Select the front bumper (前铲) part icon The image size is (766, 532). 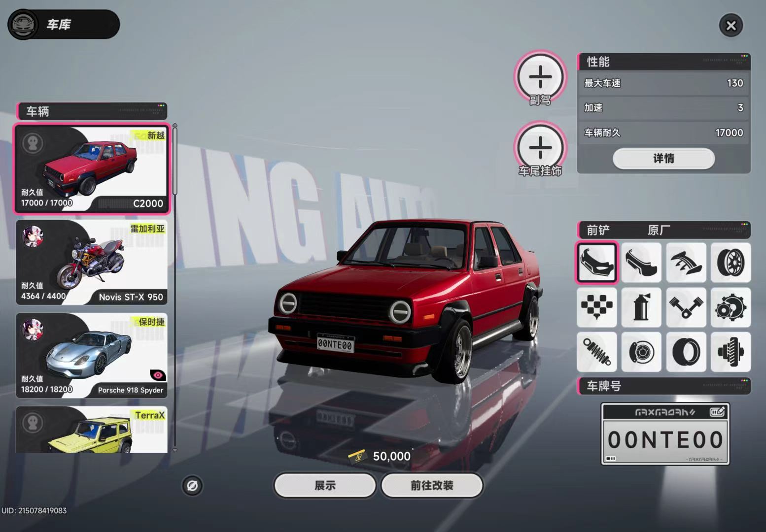(x=596, y=263)
